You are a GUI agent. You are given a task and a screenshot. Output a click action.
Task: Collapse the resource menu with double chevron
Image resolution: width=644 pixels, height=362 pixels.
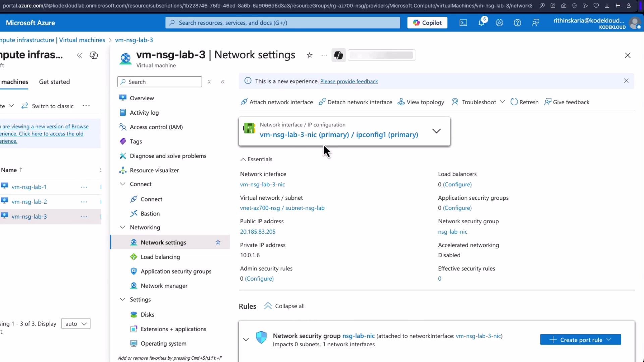223,82
